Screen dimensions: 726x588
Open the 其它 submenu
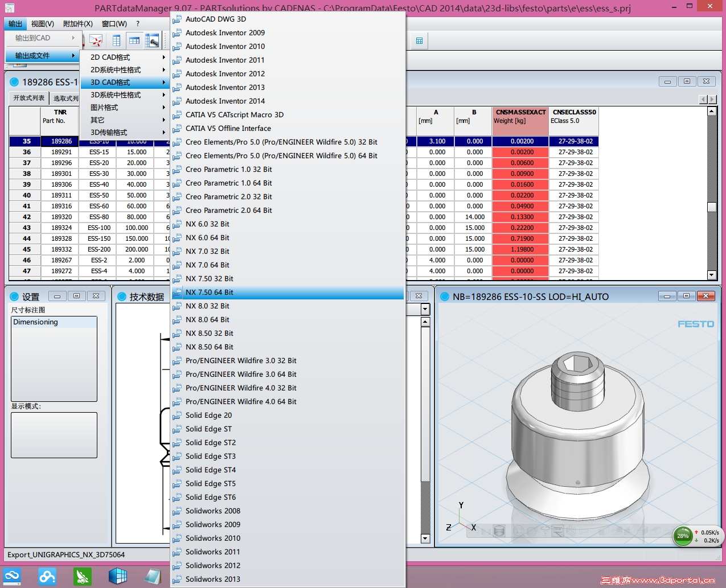(124, 120)
